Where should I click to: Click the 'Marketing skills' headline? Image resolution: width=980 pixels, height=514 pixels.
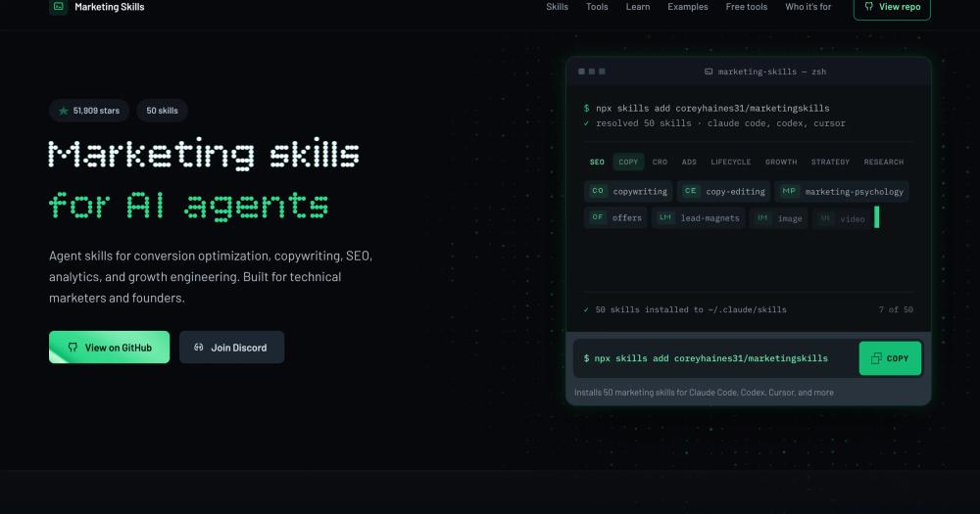[x=205, y=154]
